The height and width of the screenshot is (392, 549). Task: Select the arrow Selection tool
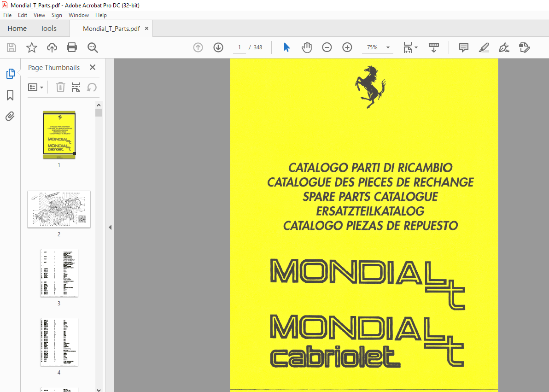pos(286,47)
